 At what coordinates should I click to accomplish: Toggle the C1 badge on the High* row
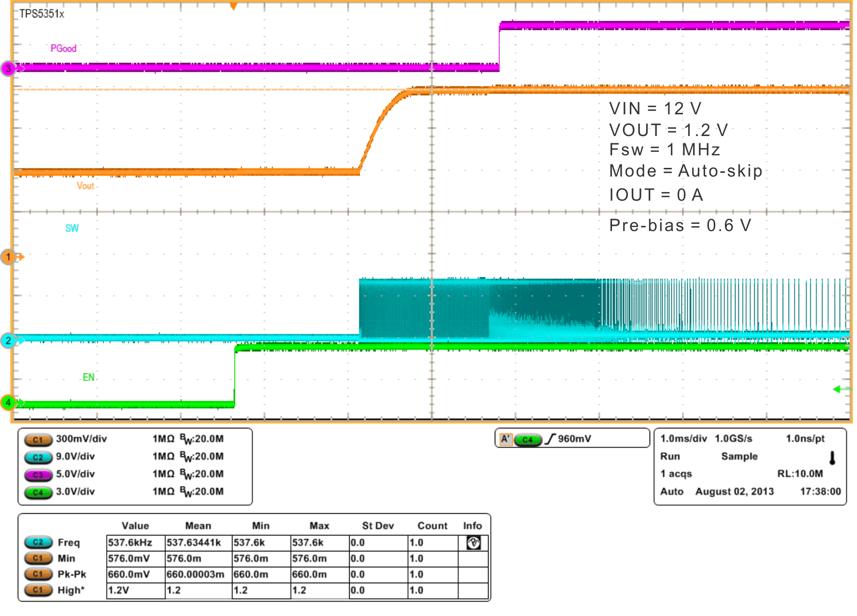(39, 590)
